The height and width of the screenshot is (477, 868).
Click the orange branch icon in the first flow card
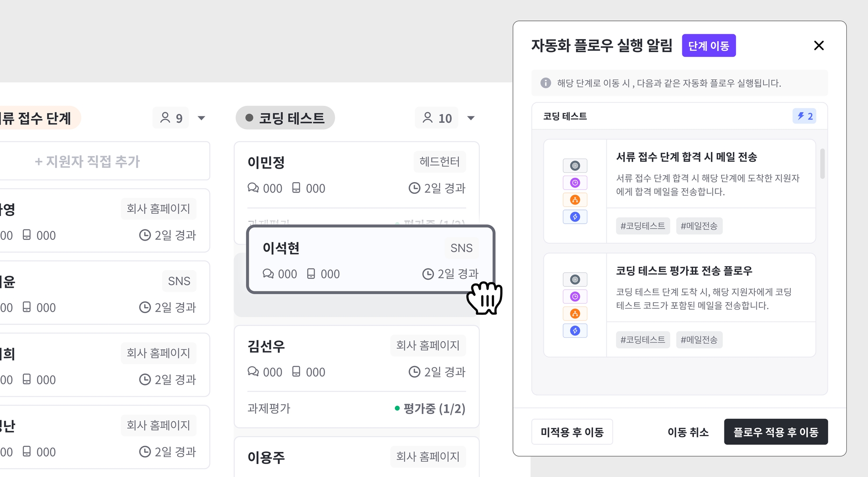pos(575,200)
